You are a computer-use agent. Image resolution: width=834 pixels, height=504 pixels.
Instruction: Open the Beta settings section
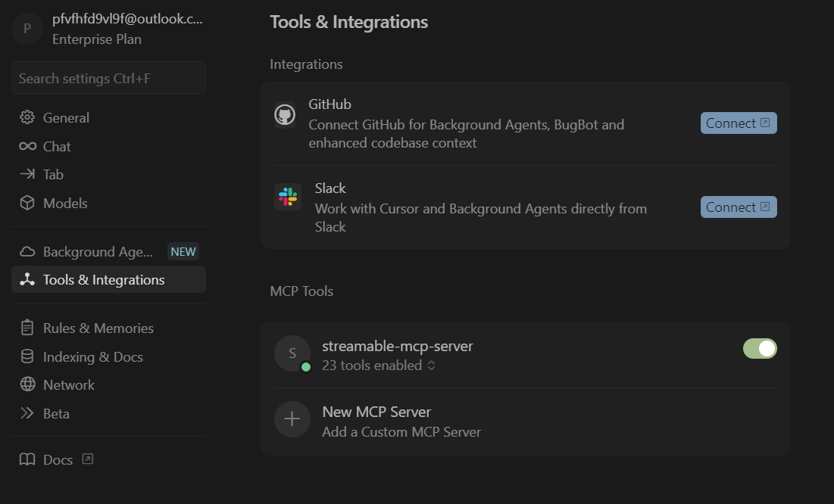click(55, 413)
